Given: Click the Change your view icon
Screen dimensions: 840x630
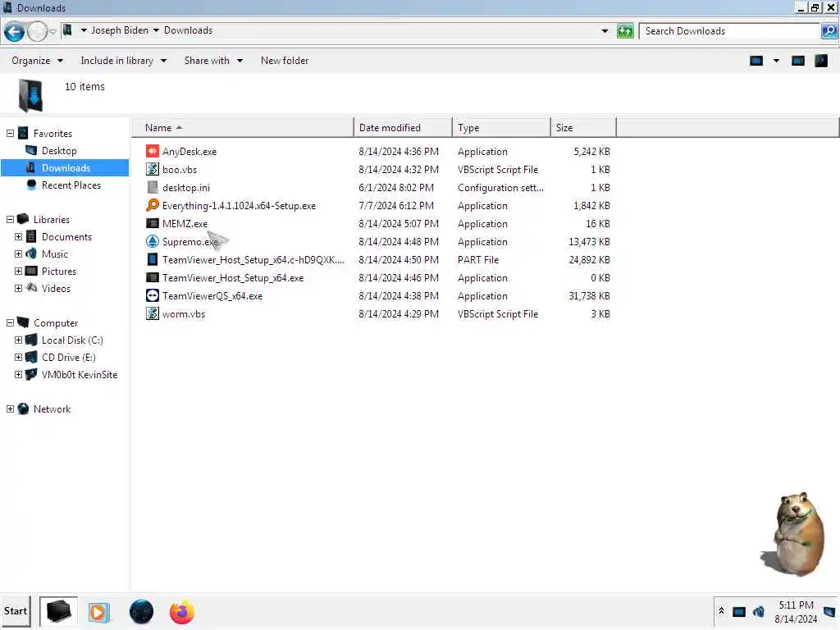Looking at the screenshot, I should 756,61.
